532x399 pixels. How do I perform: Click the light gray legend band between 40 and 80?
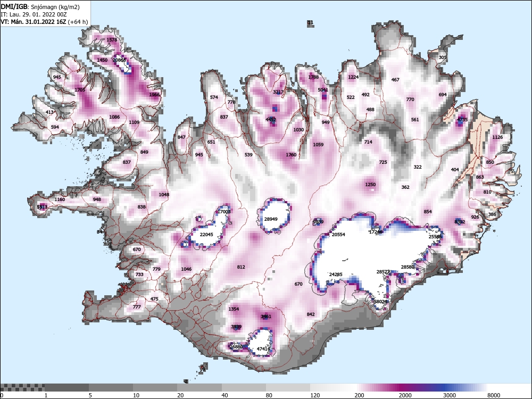(x=244, y=387)
